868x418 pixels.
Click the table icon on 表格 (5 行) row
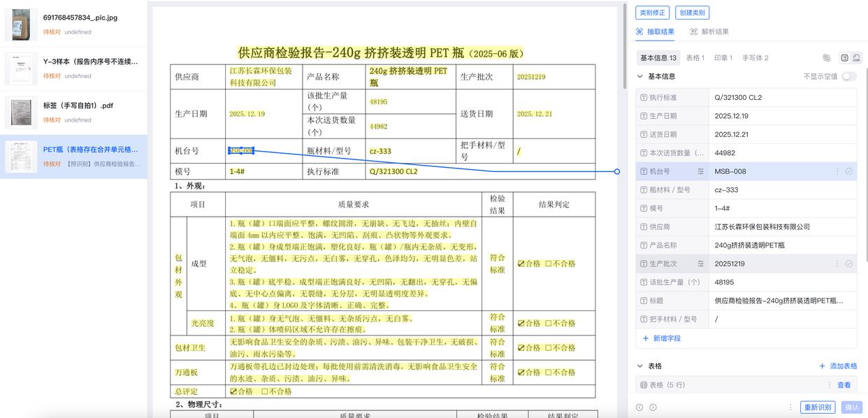[x=644, y=385]
